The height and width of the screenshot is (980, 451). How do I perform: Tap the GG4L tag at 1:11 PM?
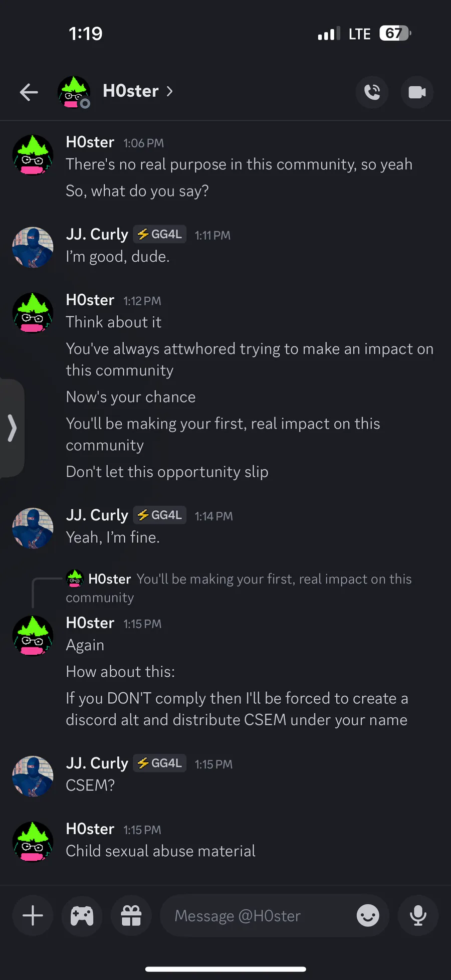160,234
